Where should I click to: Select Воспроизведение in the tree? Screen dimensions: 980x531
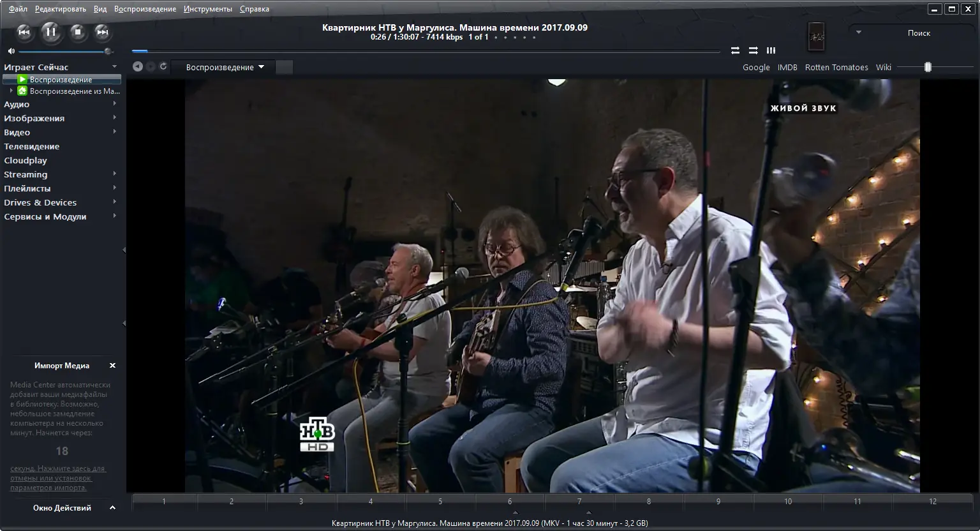pyautogui.click(x=61, y=80)
